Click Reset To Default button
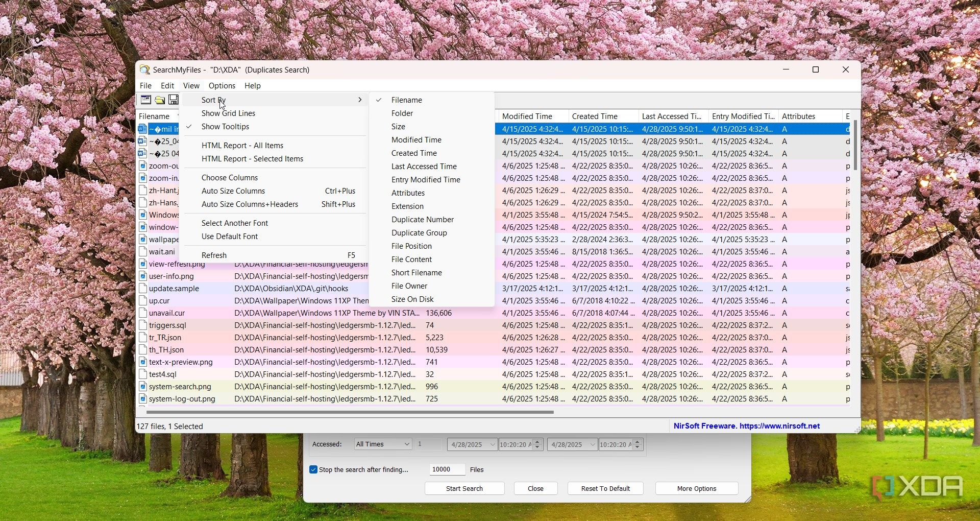The width and height of the screenshot is (980, 521). click(x=605, y=488)
